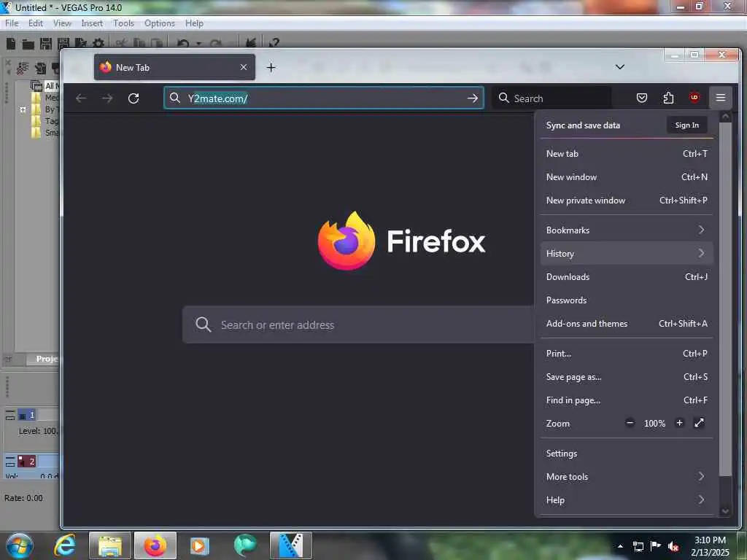Expand the plus tree node in VEGAS media tree

[x=23, y=109]
